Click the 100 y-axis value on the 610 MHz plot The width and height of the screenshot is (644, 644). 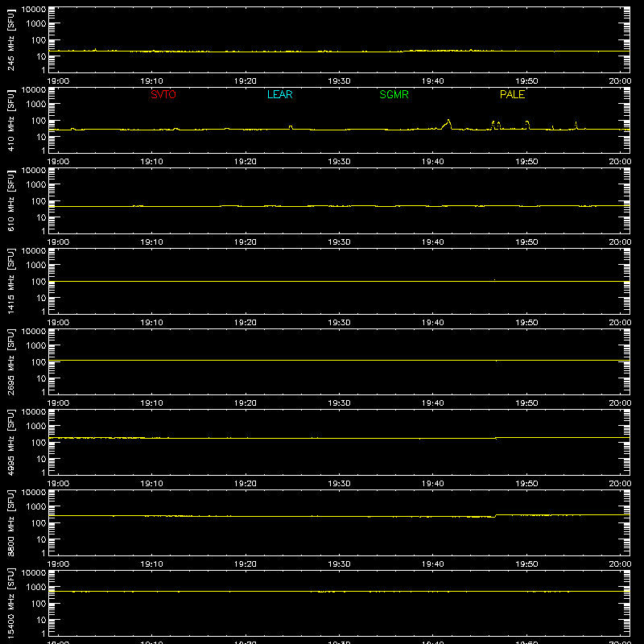tap(39, 201)
